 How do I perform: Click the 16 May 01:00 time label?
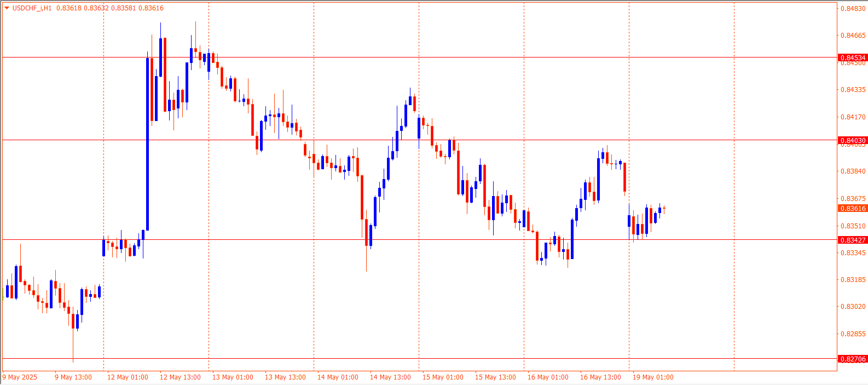pos(548,377)
